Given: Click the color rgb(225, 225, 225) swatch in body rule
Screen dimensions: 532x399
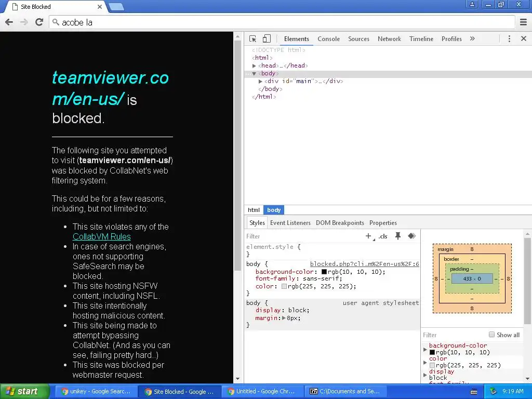Looking at the screenshot, I should coord(284,286).
